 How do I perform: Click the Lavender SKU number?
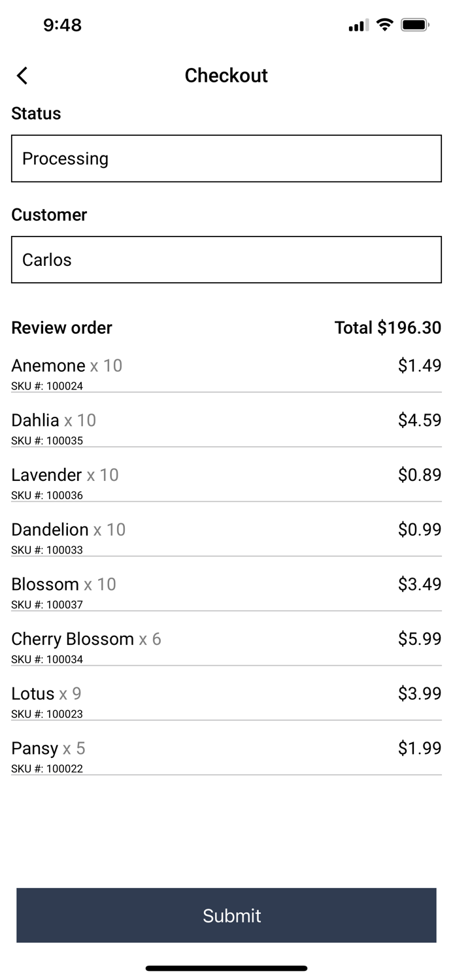click(x=46, y=495)
